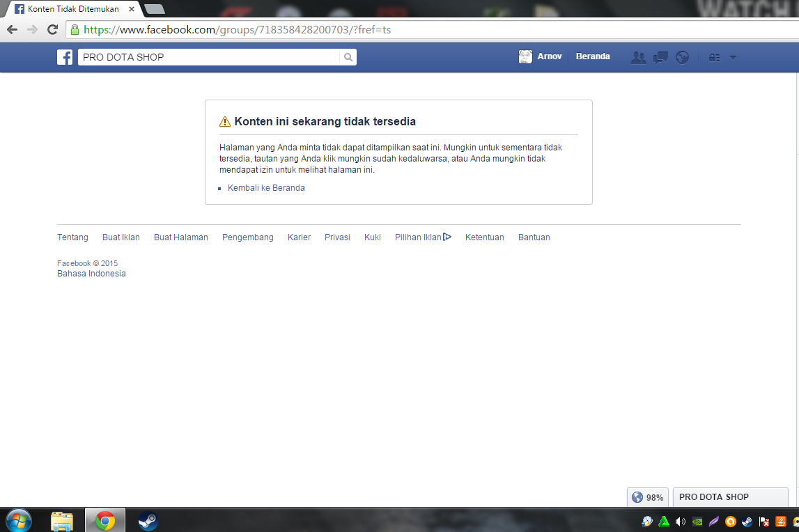The image size is (799, 532).
Task: Open the Pilihan Iklan footer link
Action: click(423, 237)
